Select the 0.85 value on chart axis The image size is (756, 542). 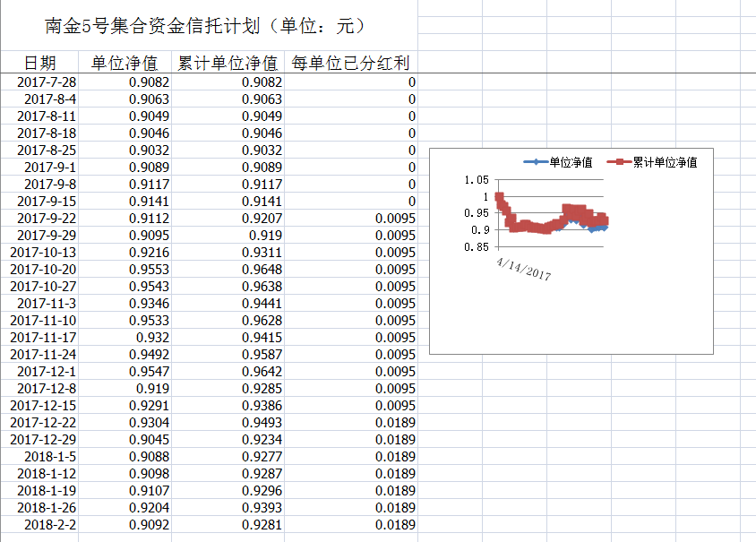pos(477,247)
